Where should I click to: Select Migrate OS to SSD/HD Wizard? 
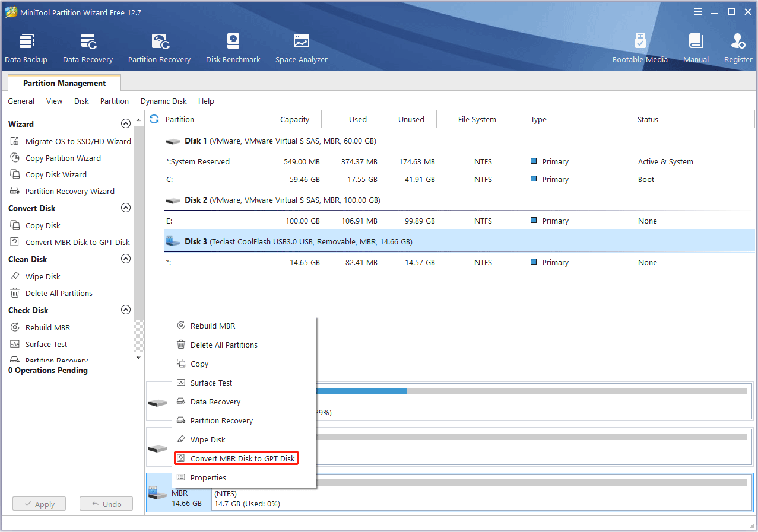[x=77, y=141]
